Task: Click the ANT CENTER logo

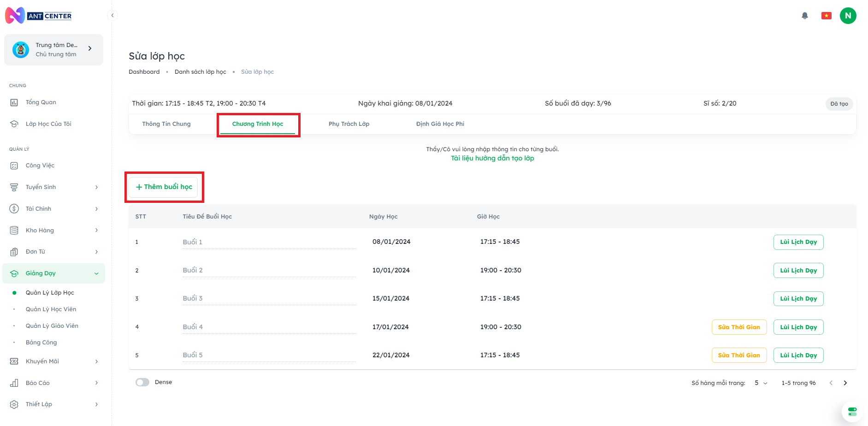Action: [39, 16]
